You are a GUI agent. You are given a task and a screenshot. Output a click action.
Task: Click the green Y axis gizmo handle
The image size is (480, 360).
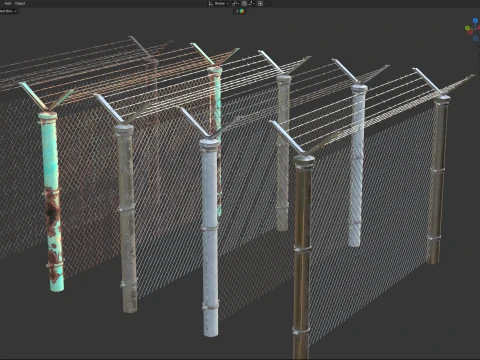(467, 28)
